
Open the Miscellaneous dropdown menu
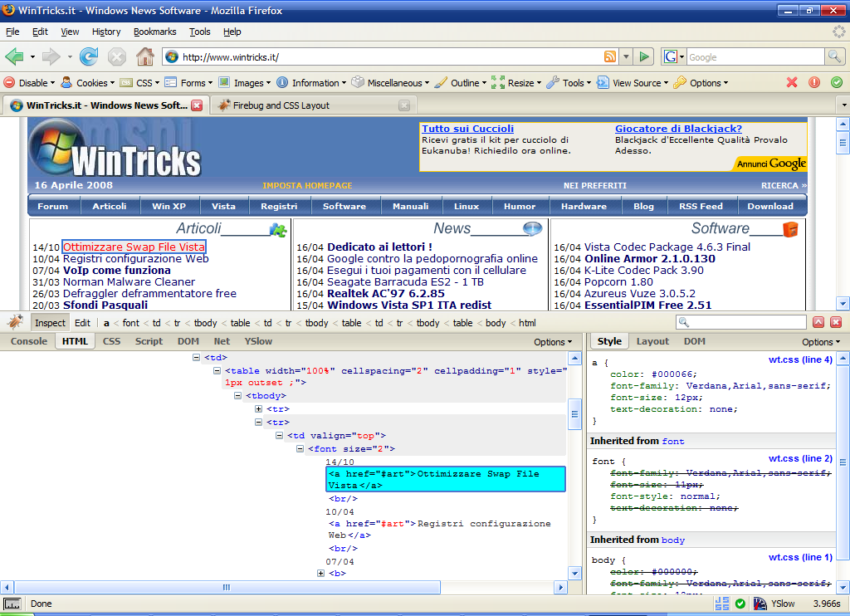(x=390, y=82)
